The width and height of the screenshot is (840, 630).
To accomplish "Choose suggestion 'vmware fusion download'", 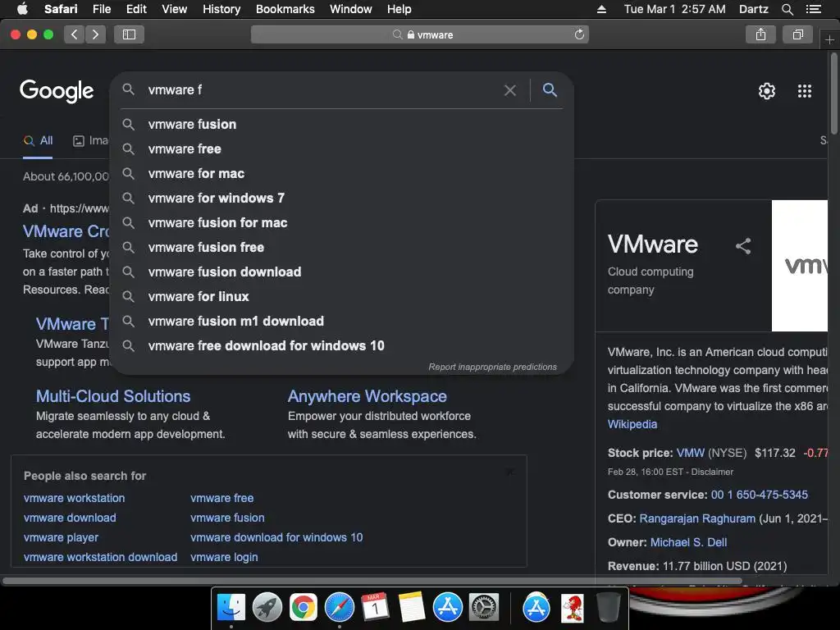I will (341, 272).
